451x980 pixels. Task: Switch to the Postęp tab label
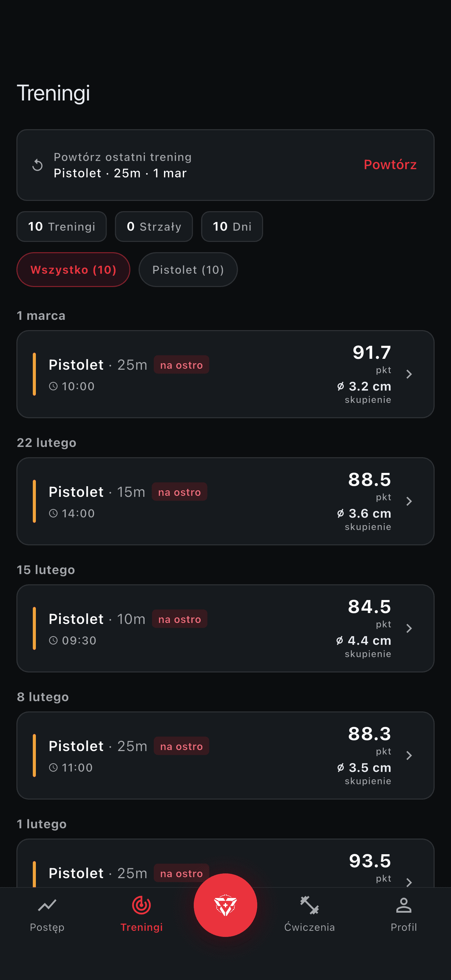pyautogui.click(x=47, y=927)
